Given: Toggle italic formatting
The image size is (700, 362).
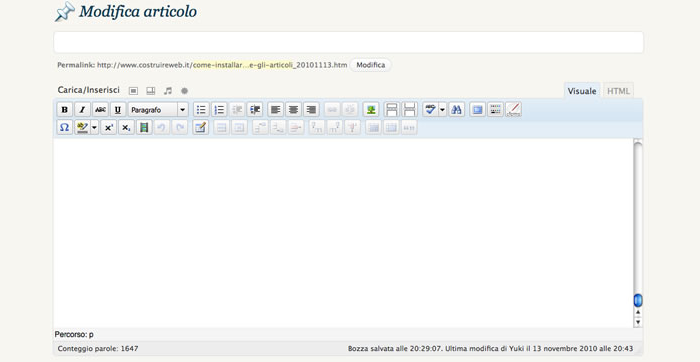Looking at the screenshot, I should tap(83, 109).
